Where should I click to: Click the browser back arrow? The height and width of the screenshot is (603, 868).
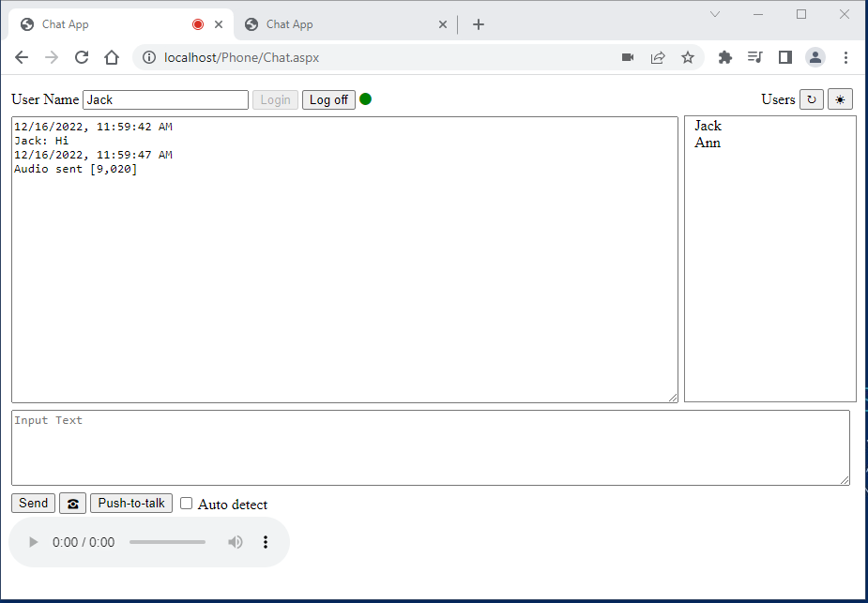click(22, 57)
